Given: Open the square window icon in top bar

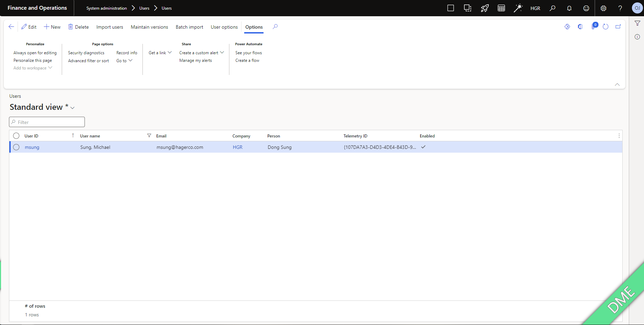Looking at the screenshot, I should tap(450, 8).
